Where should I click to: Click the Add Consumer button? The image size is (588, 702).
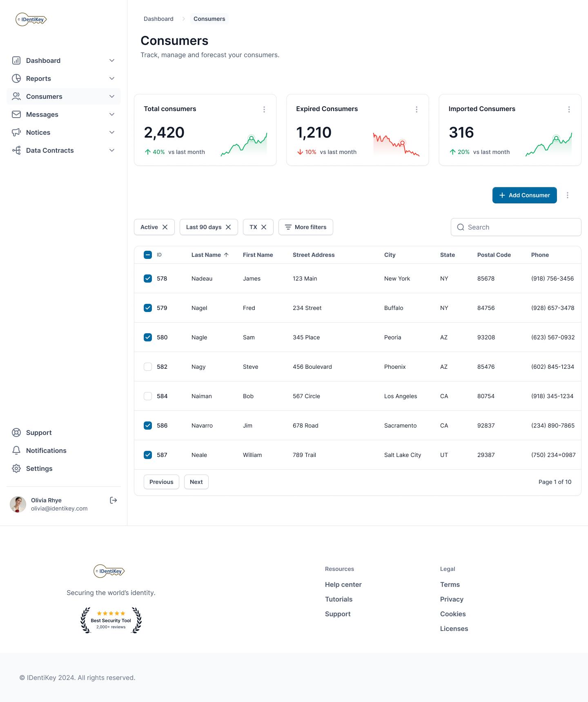pyautogui.click(x=525, y=195)
